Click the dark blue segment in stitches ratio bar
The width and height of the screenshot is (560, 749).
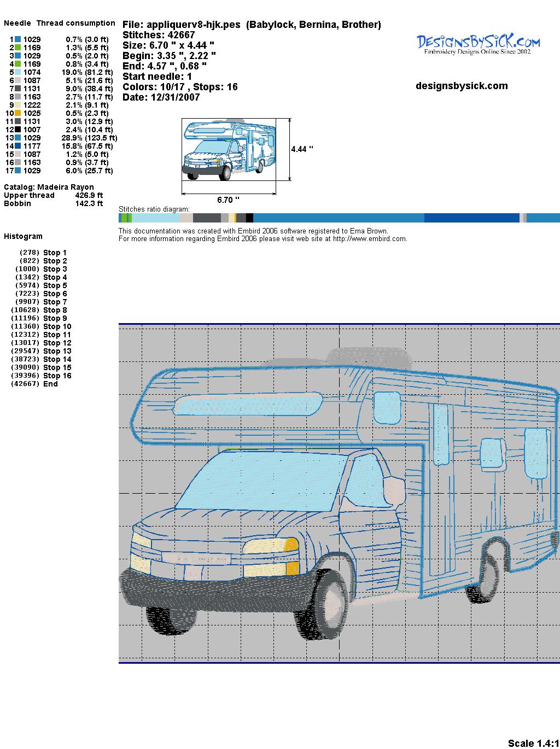tap(471, 218)
